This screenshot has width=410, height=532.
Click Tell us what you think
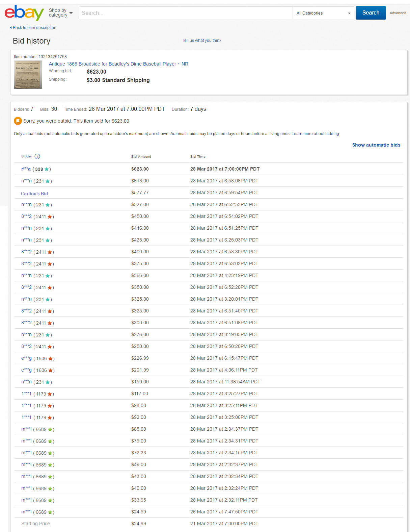click(x=202, y=41)
